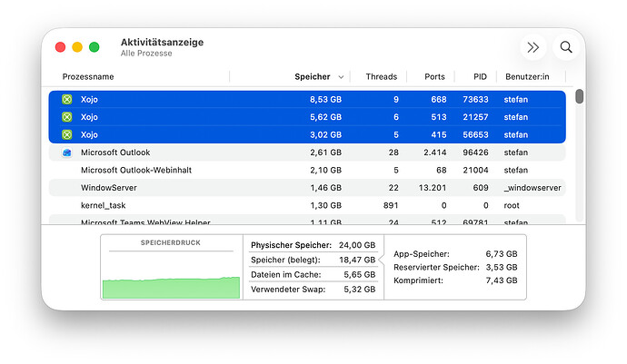Select the Xojo row using 8,53 GB
Image resolution: width=627 pixels, height=364 pixels.
coord(307,100)
